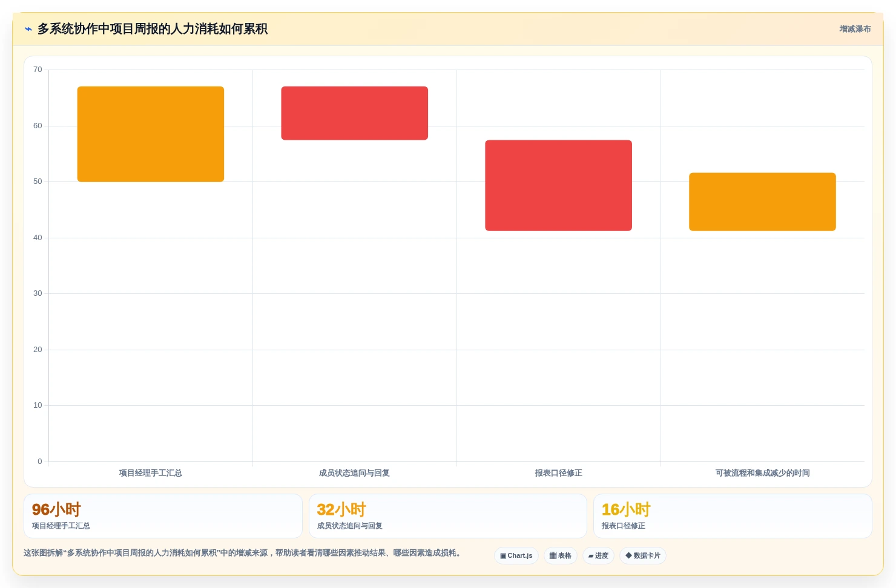Open the 96小时 data card
Image resolution: width=896 pixels, height=588 pixels.
(163, 516)
